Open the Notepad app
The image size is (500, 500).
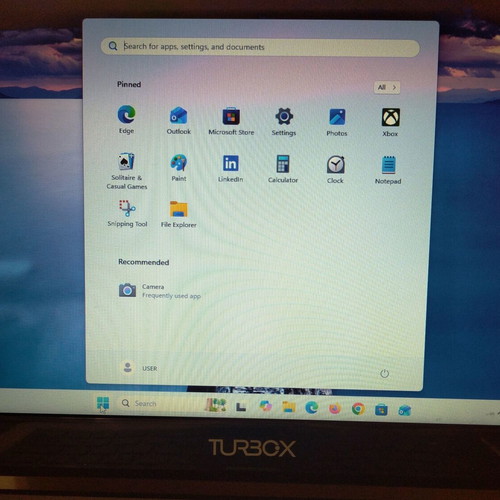click(388, 170)
